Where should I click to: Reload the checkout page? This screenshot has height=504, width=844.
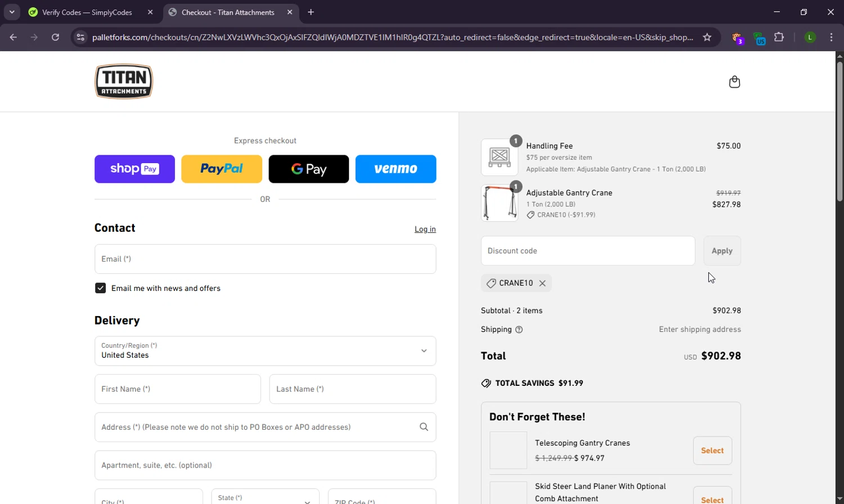pos(55,37)
